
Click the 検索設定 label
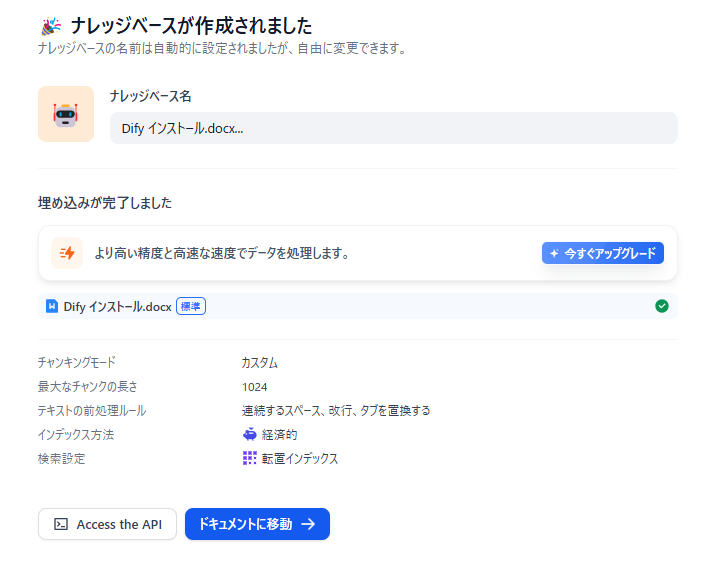[x=62, y=459]
